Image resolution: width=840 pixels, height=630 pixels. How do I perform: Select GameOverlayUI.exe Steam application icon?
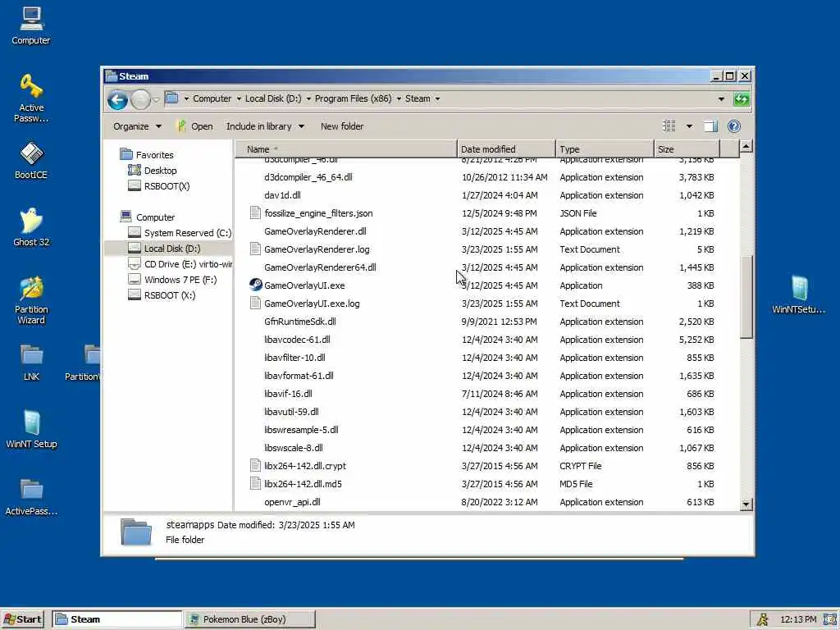(x=256, y=285)
